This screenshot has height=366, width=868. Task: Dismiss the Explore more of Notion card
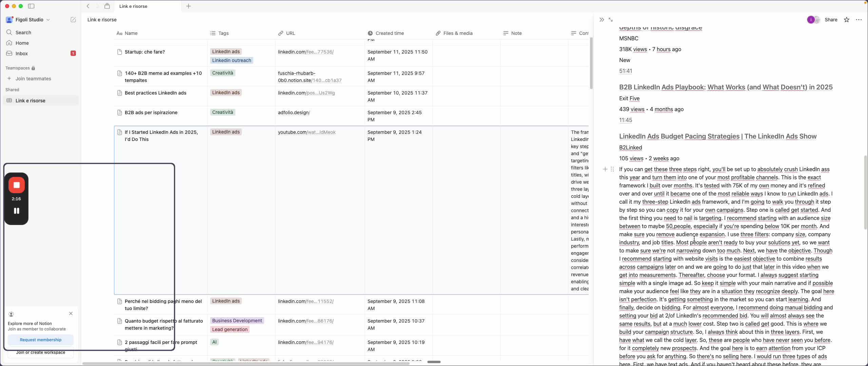[71, 313]
